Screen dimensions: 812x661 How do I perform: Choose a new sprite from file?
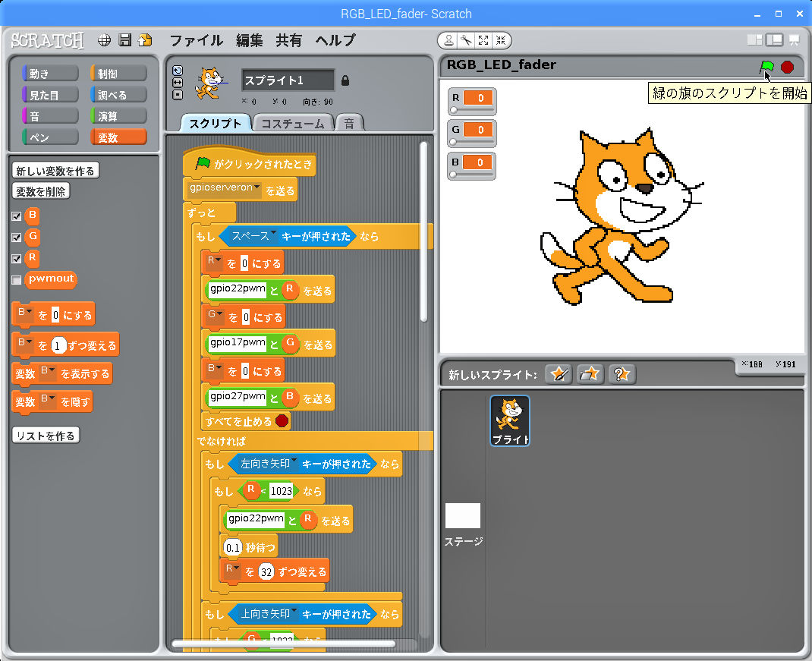click(x=590, y=374)
